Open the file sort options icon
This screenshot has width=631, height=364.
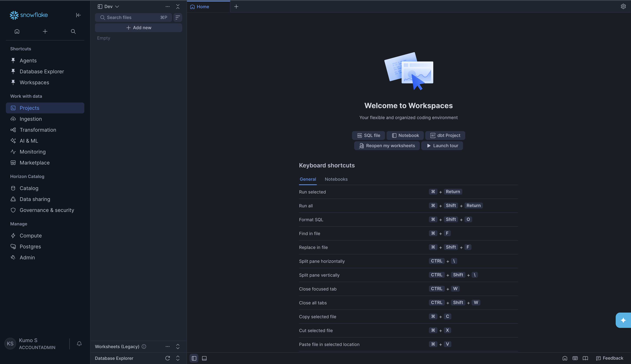click(177, 18)
